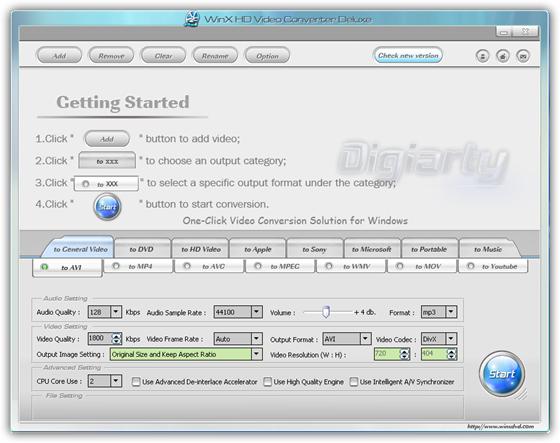Screen dimensions: 560x443
Task: Switch to the to DVD tab
Action: (x=141, y=249)
